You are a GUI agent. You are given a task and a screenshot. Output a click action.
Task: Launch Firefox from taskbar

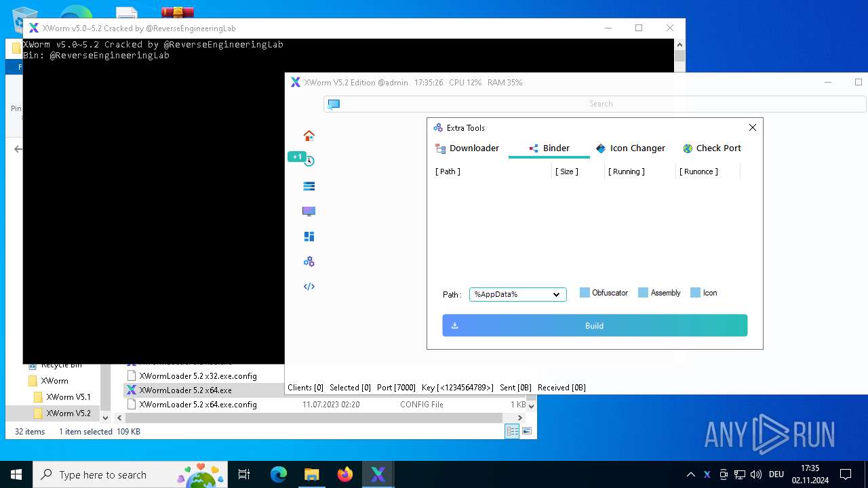(x=345, y=474)
